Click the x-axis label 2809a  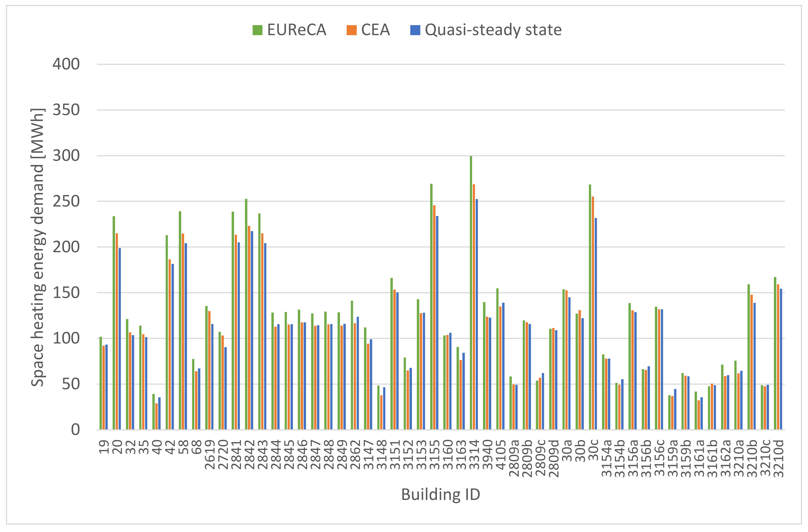tap(514, 458)
